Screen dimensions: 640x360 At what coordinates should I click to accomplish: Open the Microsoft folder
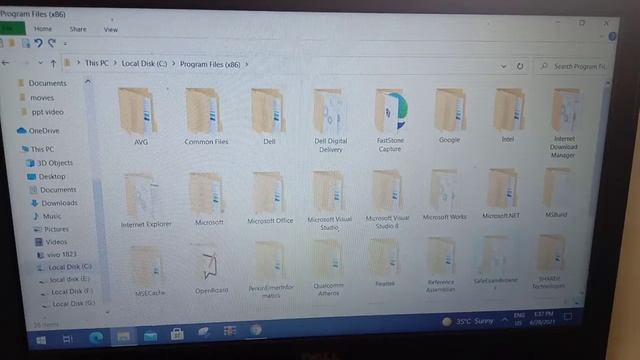pyautogui.click(x=208, y=199)
